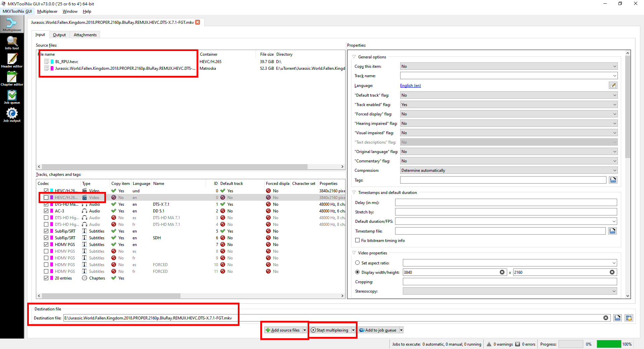Enable Fix bitstream timing info

click(357, 240)
